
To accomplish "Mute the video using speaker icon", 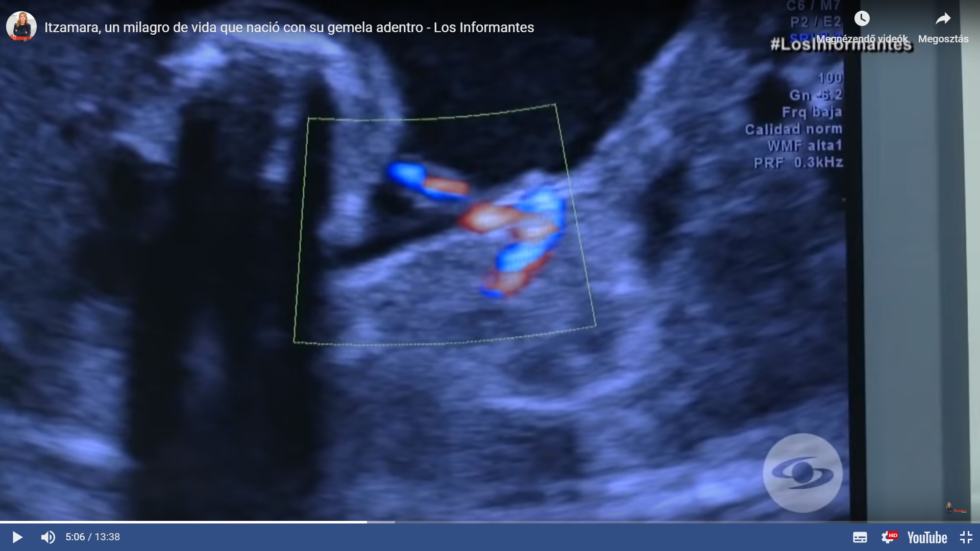I will coord(48,537).
